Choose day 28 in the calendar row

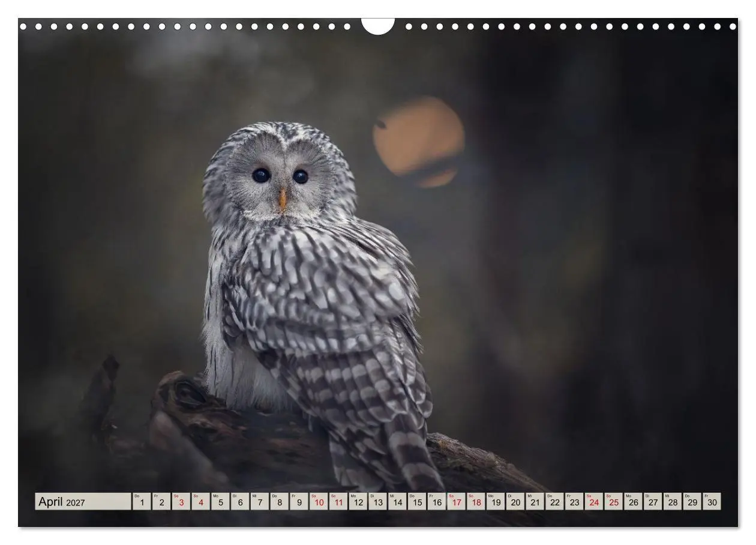click(672, 502)
